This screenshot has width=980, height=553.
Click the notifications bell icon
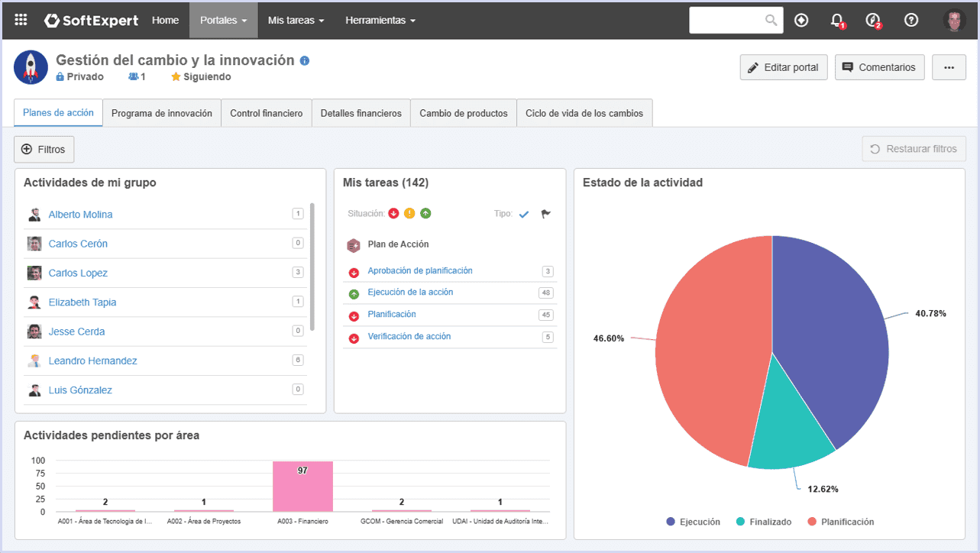point(837,20)
